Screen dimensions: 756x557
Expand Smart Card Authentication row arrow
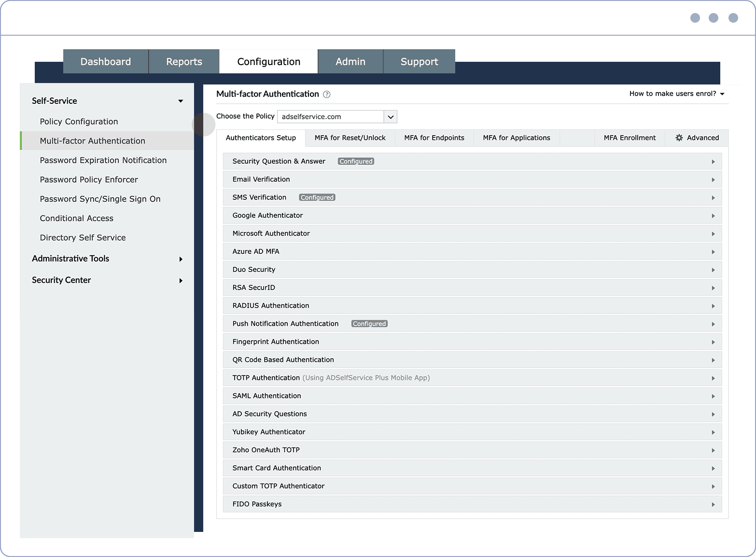[713, 469]
